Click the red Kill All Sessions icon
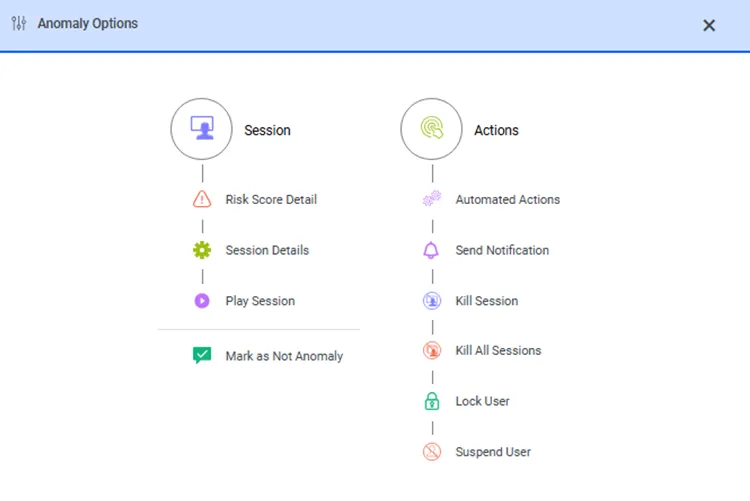Screen dimensions: 750x501 point(432,350)
